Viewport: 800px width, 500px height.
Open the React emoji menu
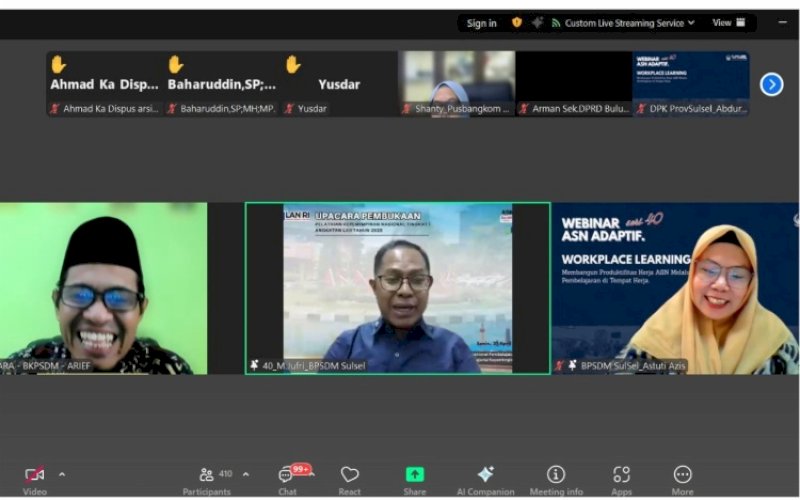(x=349, y=476)
